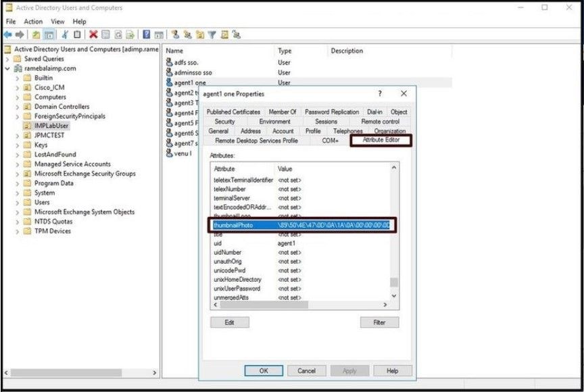Click the Copy clipboard toolbar icon
The width and height of the screenshot is (584, 392).
point(77,34)
